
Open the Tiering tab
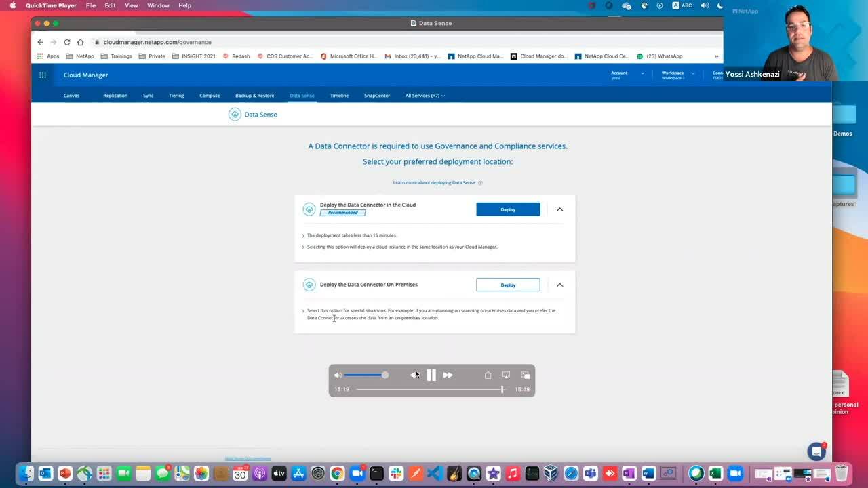click(176, 96)
